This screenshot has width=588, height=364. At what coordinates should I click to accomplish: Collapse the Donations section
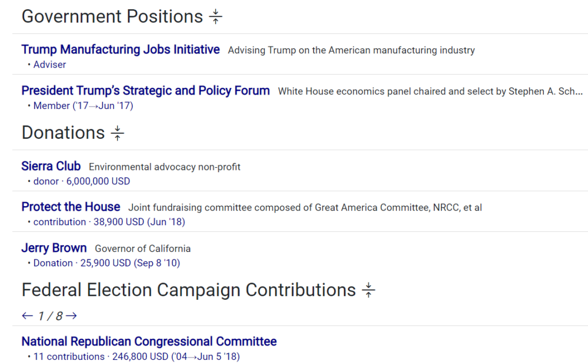(117, 134)
